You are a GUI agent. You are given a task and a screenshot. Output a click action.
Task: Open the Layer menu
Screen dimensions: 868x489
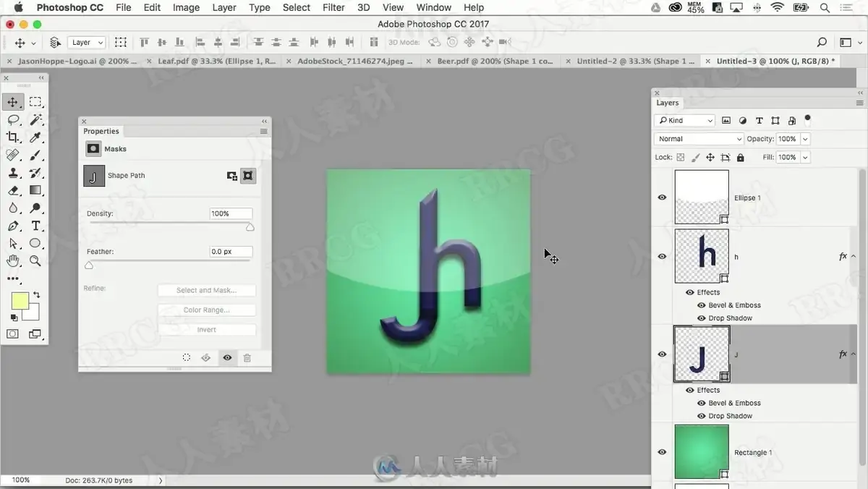click(x=224, y=7)
